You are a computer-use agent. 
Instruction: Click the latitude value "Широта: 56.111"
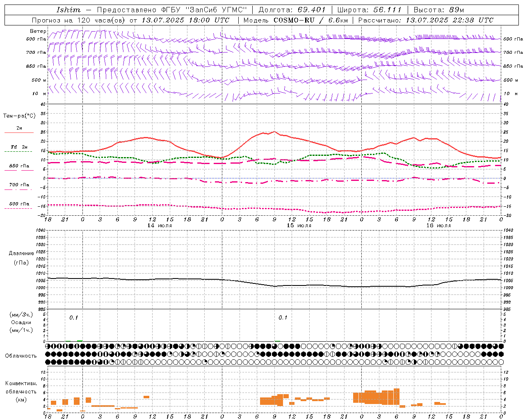(x=370, y=10)
